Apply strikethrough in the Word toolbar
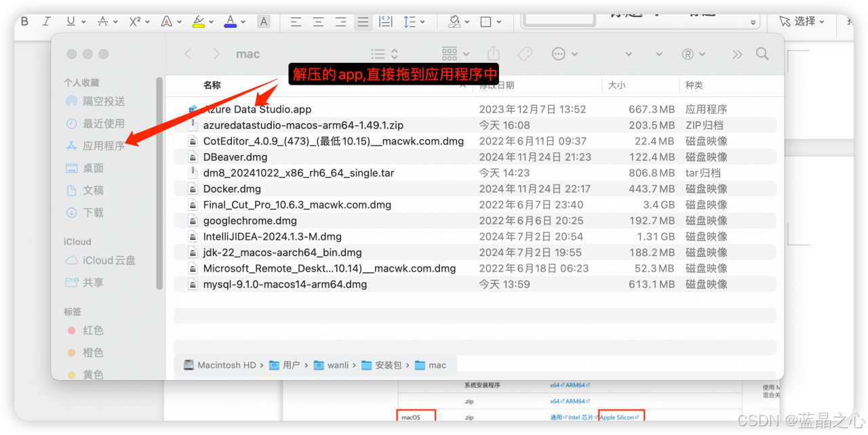 point(103,21)
